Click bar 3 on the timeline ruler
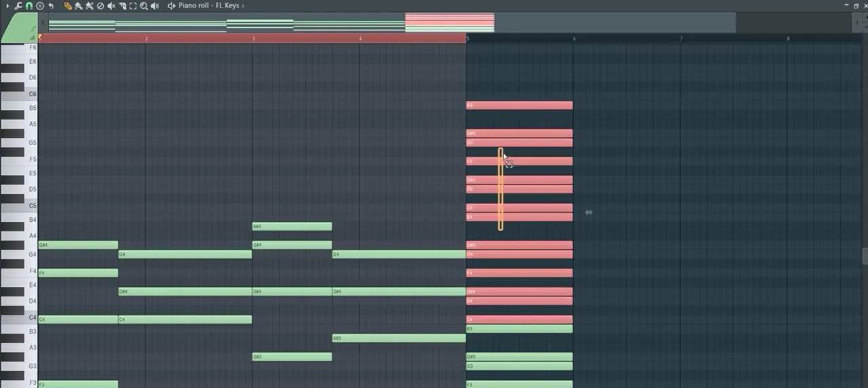Viewport: 868px width, 388px height. (254, 39)
